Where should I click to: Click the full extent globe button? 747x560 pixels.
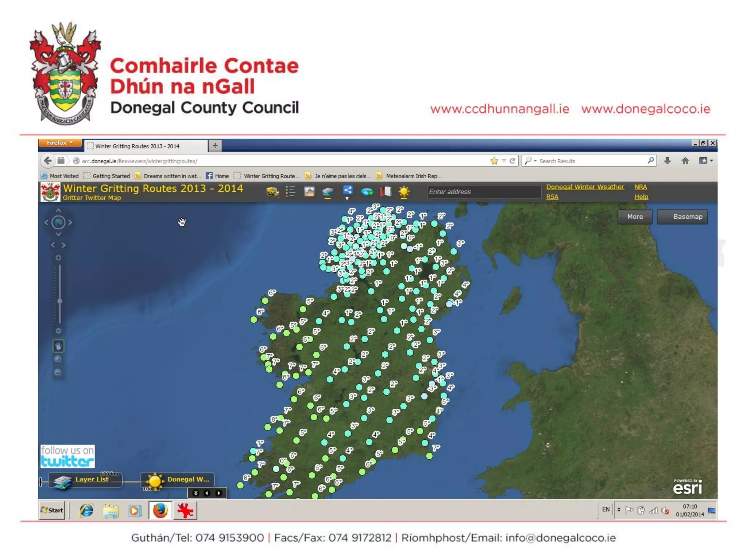(x=58, y=222)
